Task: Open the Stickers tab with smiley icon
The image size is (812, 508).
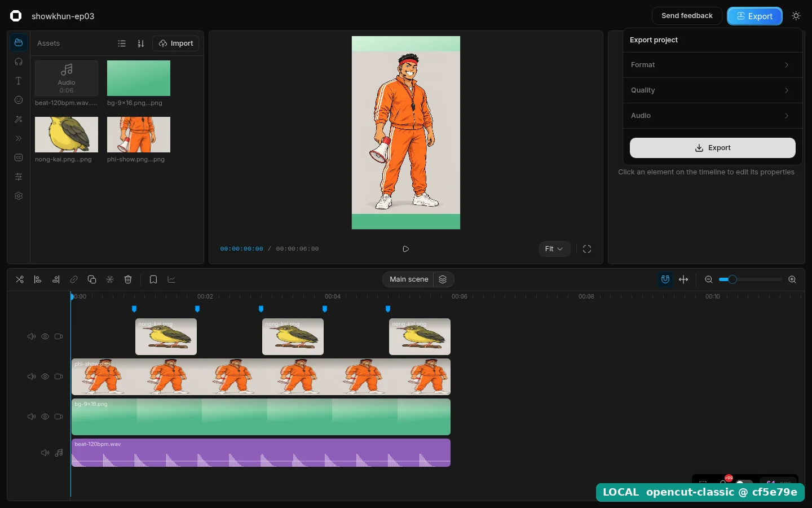Action: click(x=19, y=100)
